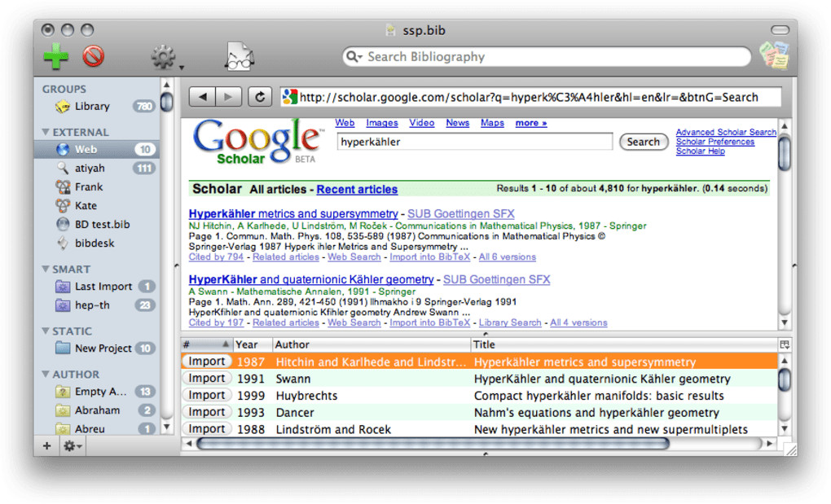Click the sticky notes icon in toolbar
The width and height of the screenshot is (831, 504).
point(774,55)
